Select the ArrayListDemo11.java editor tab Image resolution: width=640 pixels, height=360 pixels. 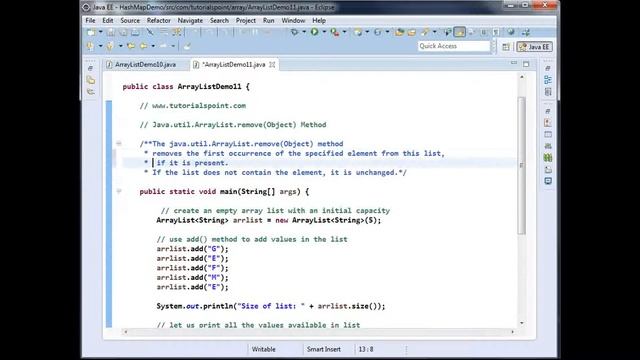pyautogui.click(x=234, y=64)
